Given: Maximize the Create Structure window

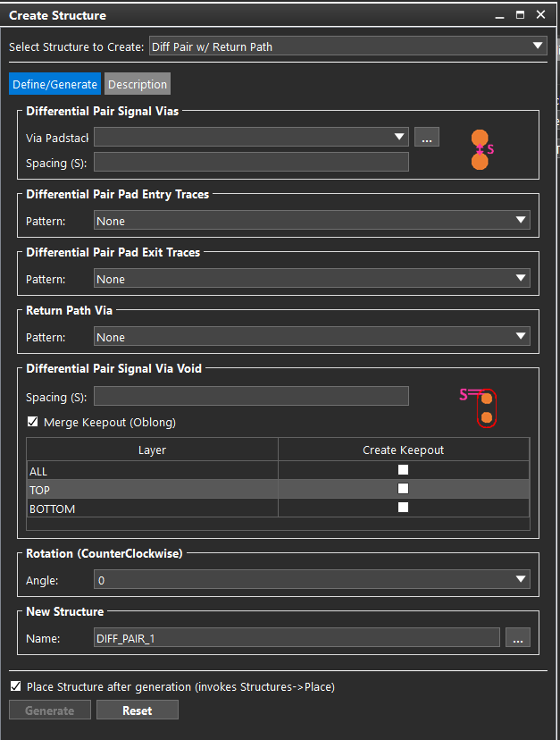Looking at the screenshot, I should [x=521, y=15].
